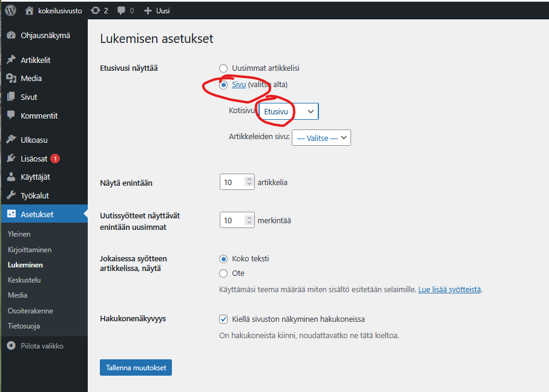Open the Artikkeleiden sivu dropdown
Viewport: 549px width, 392px height.
coord(321,138)
